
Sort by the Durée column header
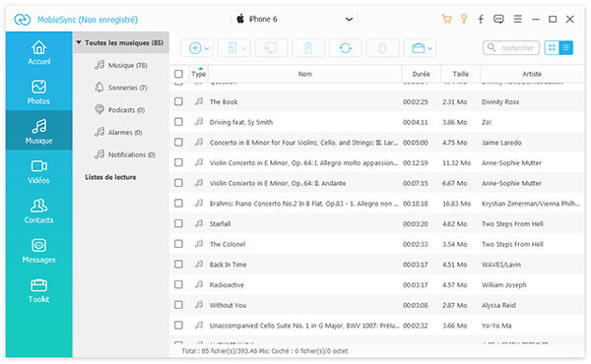tap(421, 74)
